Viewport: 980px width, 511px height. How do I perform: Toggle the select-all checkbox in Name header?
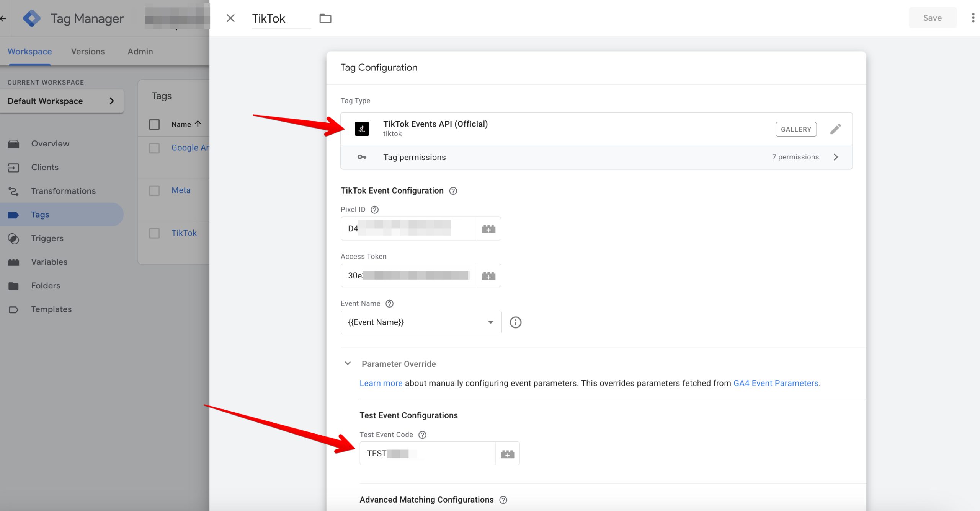tap(154, 124)
